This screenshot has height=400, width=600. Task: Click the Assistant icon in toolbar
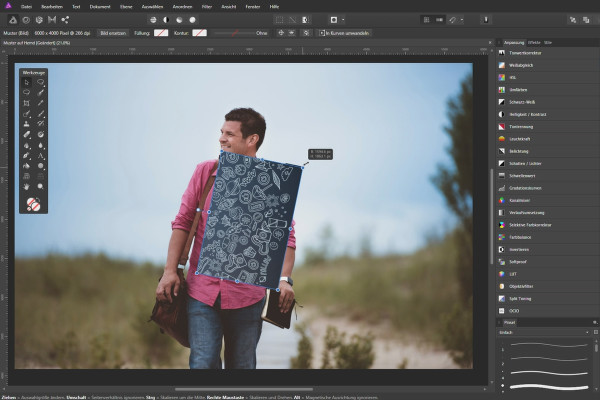click(486, 20)
